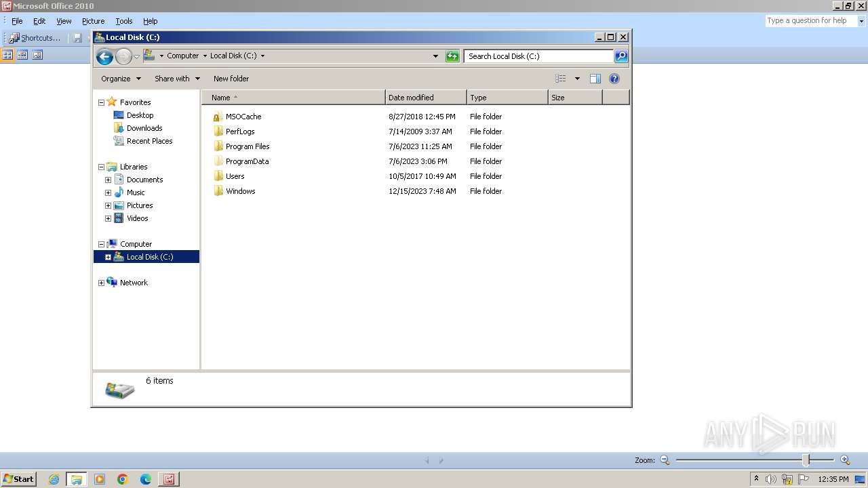Expand the Documents library node

(108, 180)
